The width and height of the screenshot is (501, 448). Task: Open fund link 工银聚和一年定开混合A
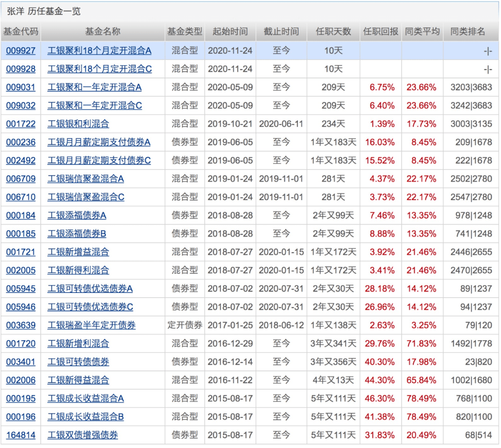click(95, 87)
